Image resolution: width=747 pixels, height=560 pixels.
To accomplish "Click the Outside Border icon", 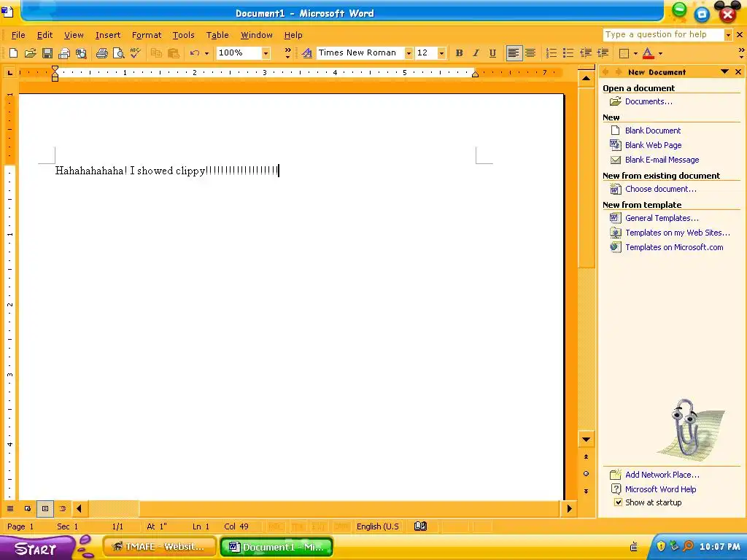I will pos(624,53).
